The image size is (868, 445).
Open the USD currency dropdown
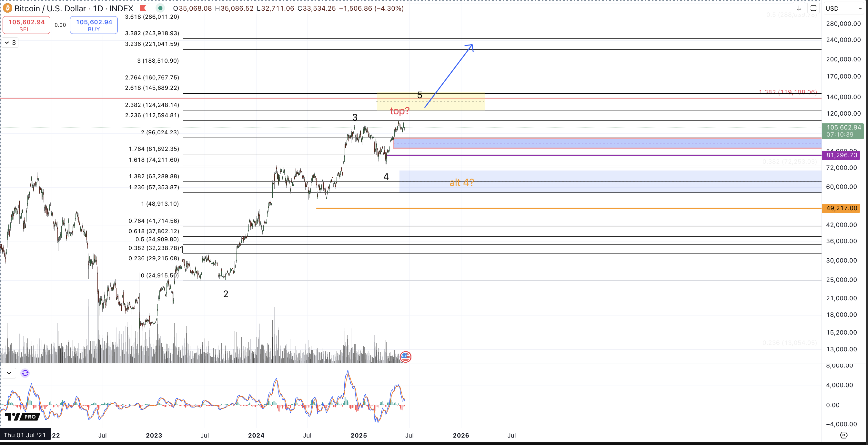844,8
